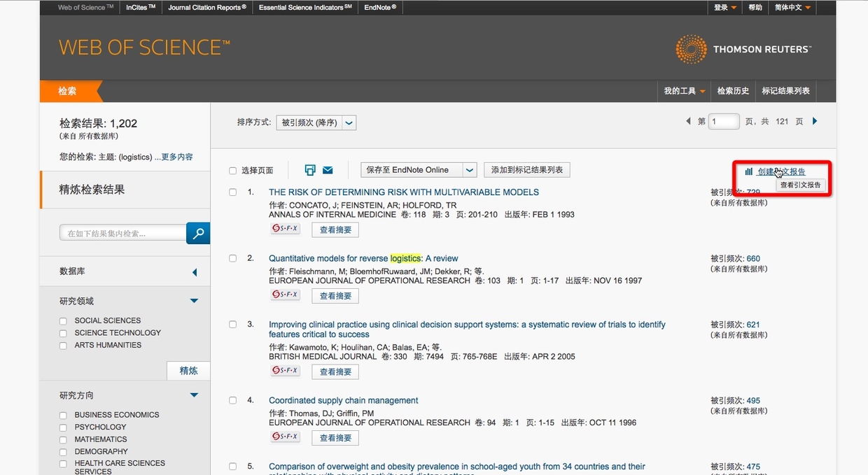868x475 pixels.
Task: Tick the MATHEMATICS checkbox
Action: pos(64,440)
